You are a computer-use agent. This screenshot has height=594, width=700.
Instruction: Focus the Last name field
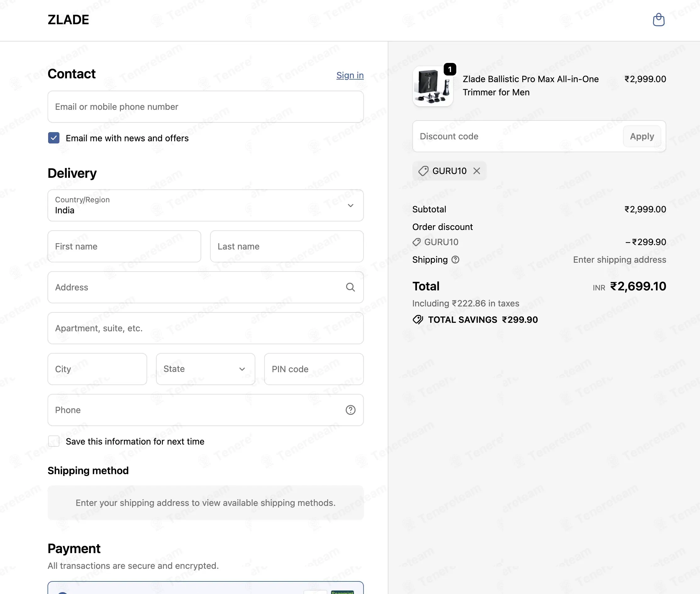pyautogui.click(x=287, y=246)
